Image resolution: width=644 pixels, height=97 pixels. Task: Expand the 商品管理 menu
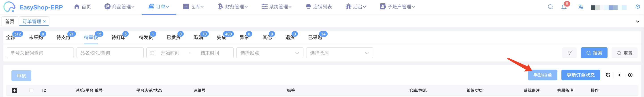click(119, 7)
